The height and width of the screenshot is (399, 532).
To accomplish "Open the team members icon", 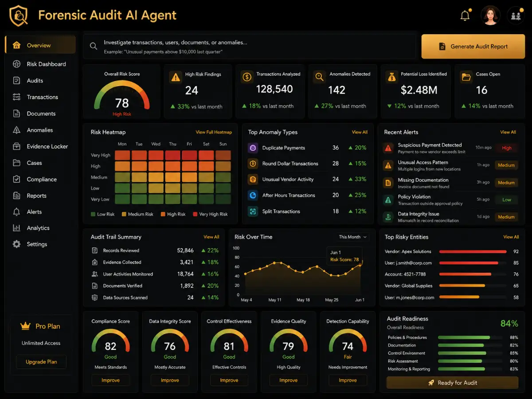I will (516, 16).
